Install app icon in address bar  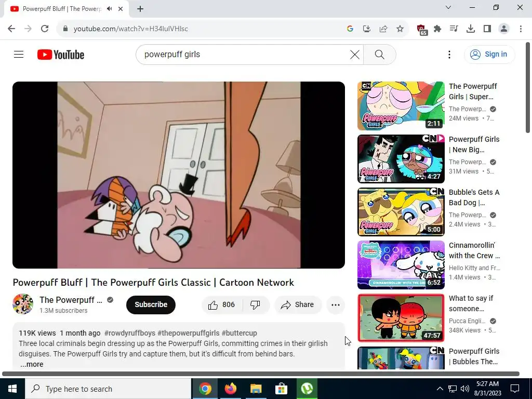(x=366, y=29)
